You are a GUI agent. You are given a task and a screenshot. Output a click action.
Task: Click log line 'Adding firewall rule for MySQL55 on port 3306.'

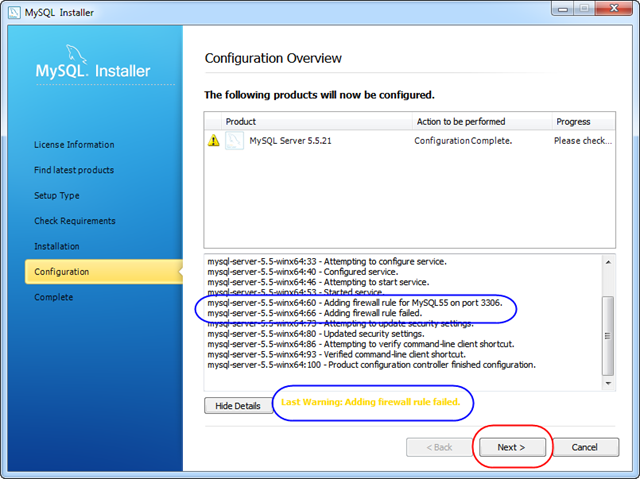[x=355, y=303]
